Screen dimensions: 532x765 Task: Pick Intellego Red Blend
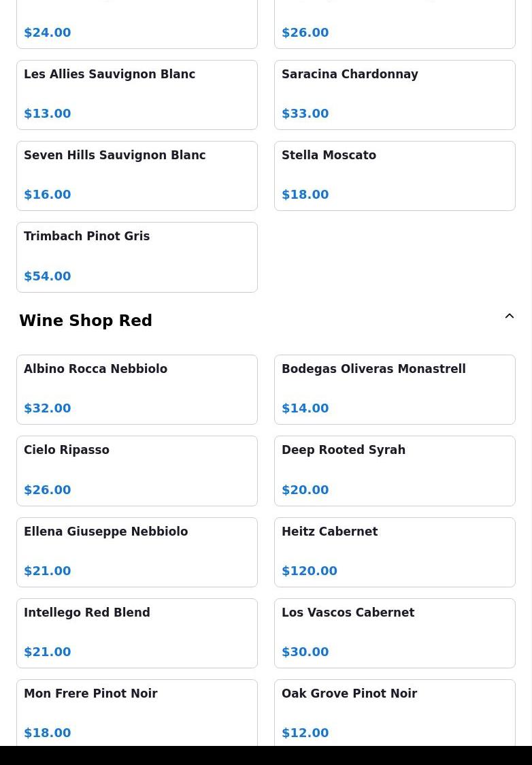point(137,633)
